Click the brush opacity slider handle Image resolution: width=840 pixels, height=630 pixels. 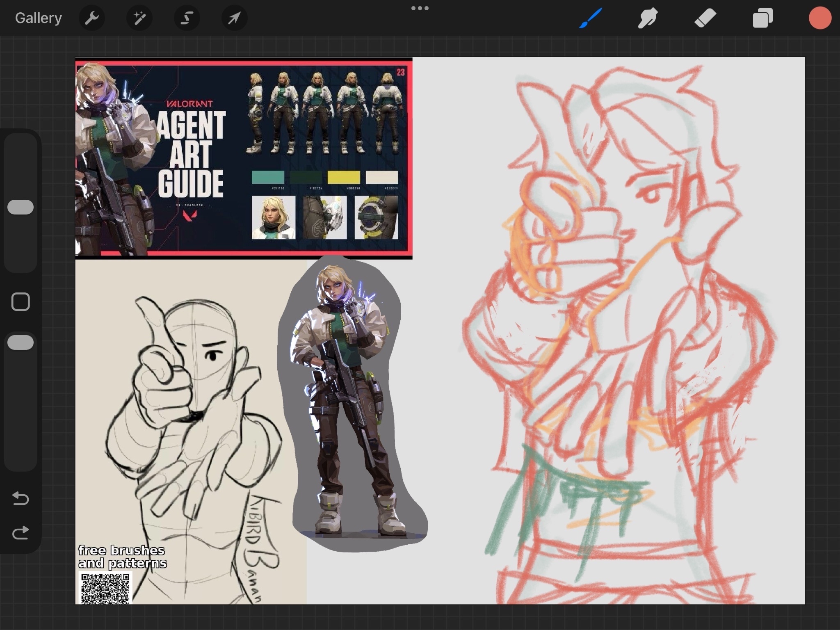(21, 342)
